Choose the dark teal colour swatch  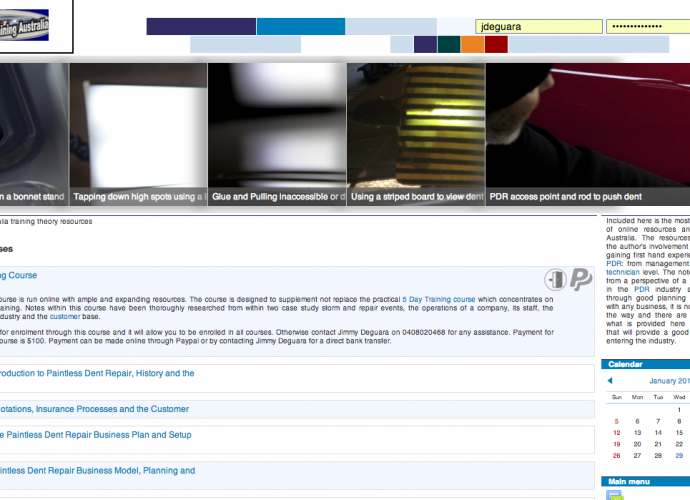(449, 44)
